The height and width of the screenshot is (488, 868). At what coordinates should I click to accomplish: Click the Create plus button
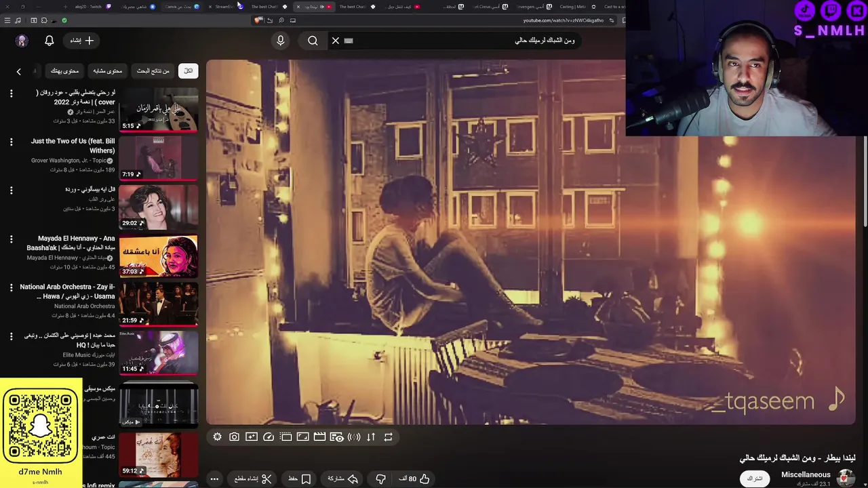[82, 41]
